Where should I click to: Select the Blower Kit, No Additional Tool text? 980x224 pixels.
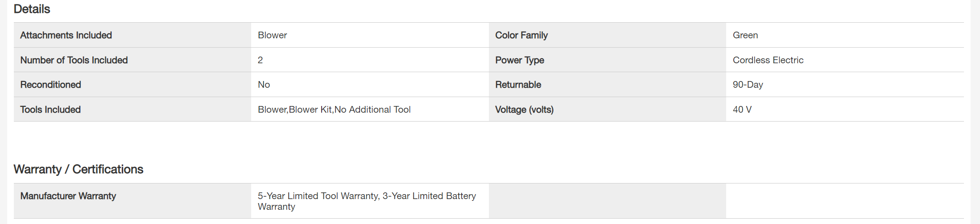pos(334,110)
